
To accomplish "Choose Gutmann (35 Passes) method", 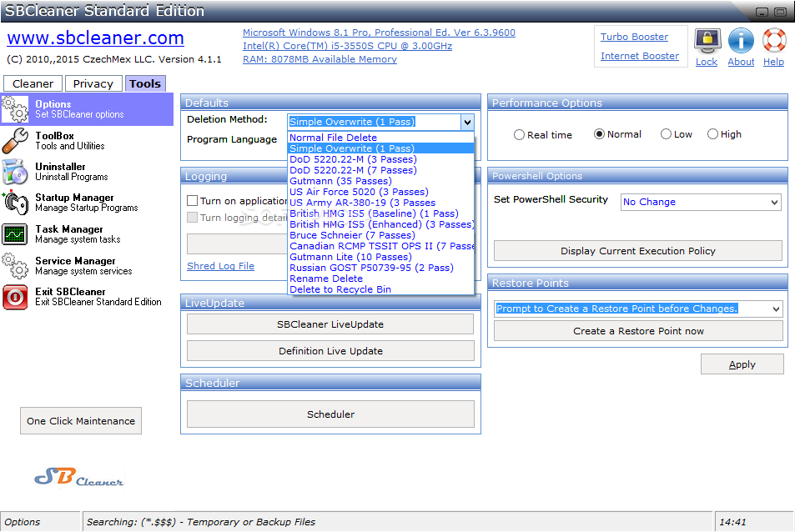I will point(380,181).
